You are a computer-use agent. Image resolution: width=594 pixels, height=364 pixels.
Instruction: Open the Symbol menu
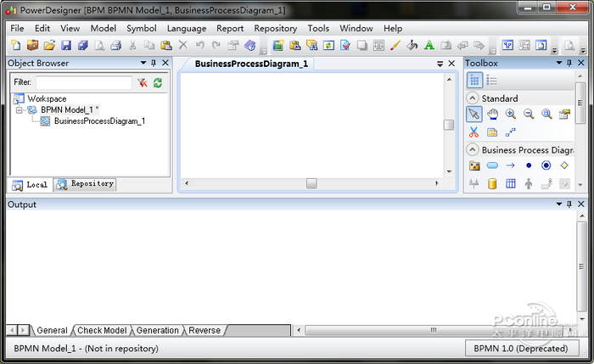pyautogui.click(x=142, y=28)
